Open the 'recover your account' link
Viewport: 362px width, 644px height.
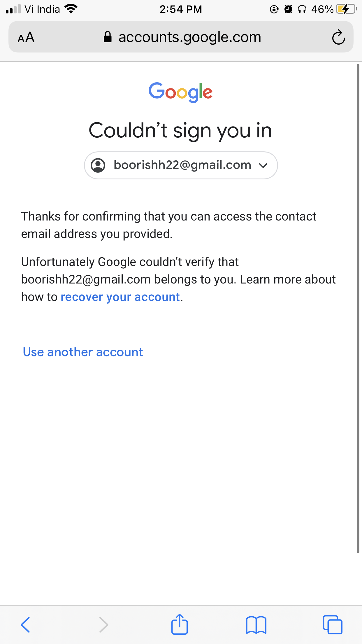pyautogui.click(x=120, y=297)
